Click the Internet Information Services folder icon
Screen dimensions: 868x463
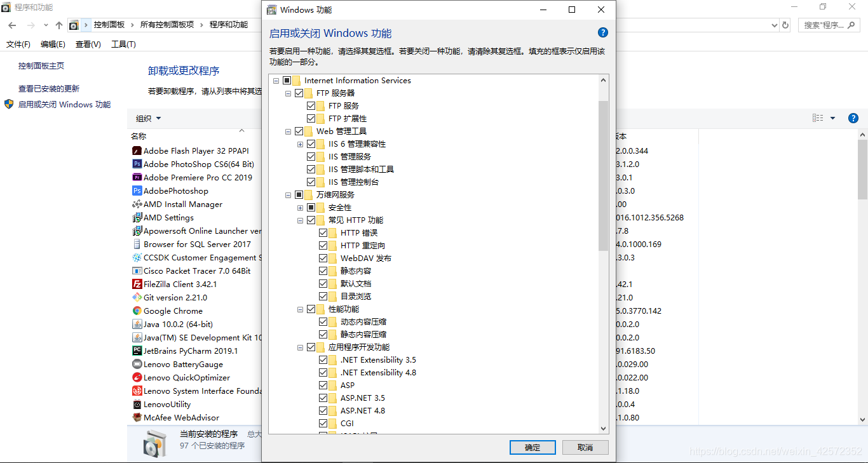click(297, 81)
